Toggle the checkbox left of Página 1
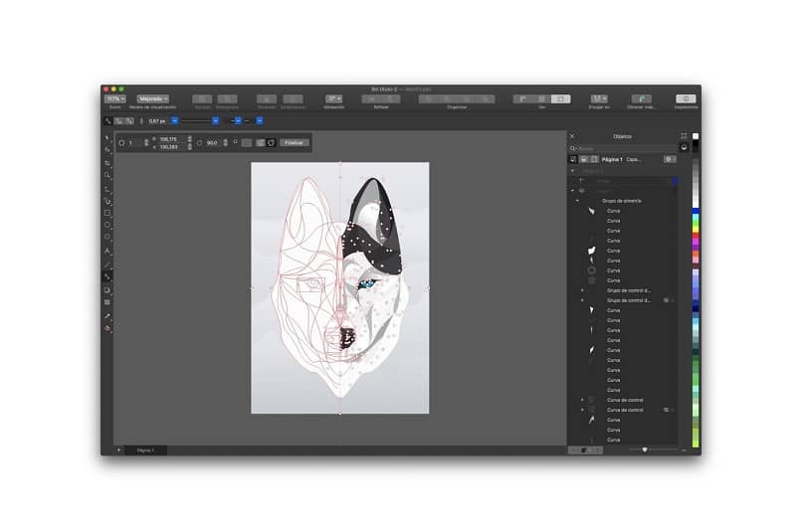Viewport: 802px width, 532px height. tap(573, 159)
